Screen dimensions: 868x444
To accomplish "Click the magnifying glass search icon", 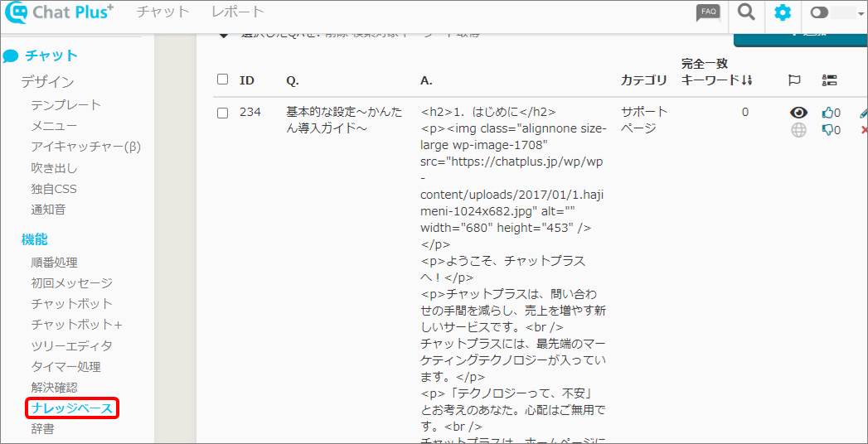I will 746,12.
